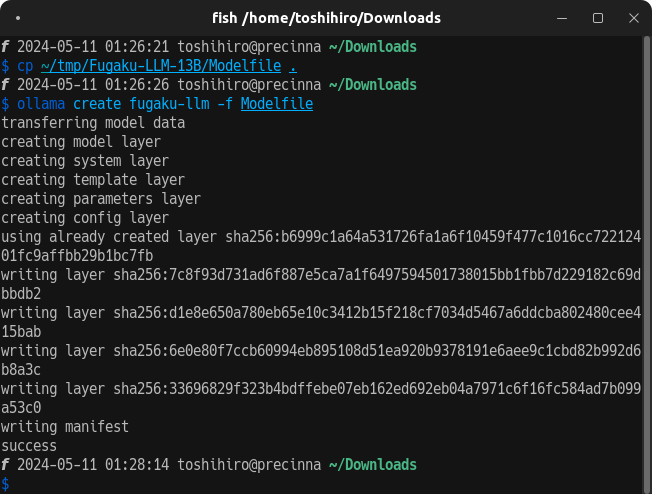Click the timestamp '2024-05-11 01:26:21'
652x494 pixels.
click(x=93, y=47)
